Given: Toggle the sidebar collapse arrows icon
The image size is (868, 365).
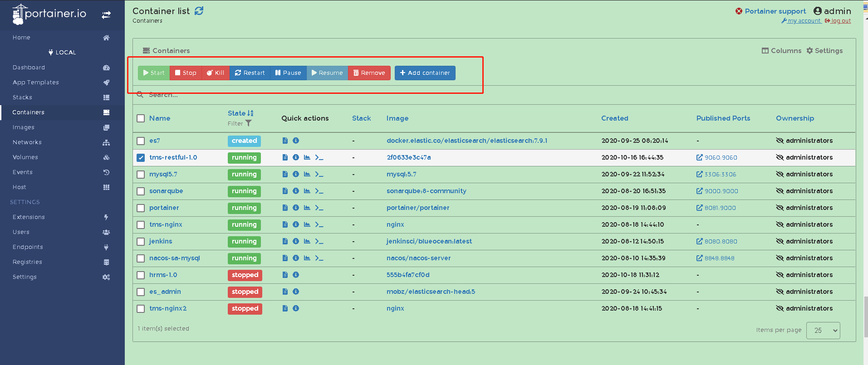Looking at the screenshot, I should [x=106, y=15].
